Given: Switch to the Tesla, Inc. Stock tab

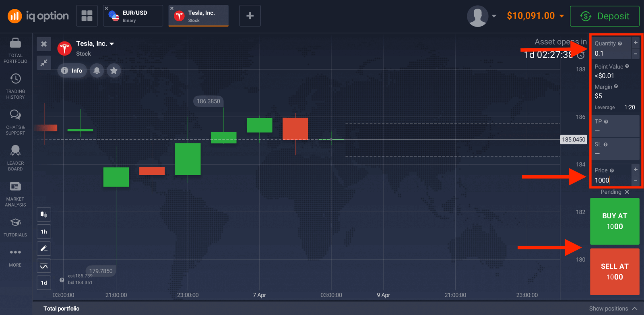Looking at the screenshot, I should (198, 16).
